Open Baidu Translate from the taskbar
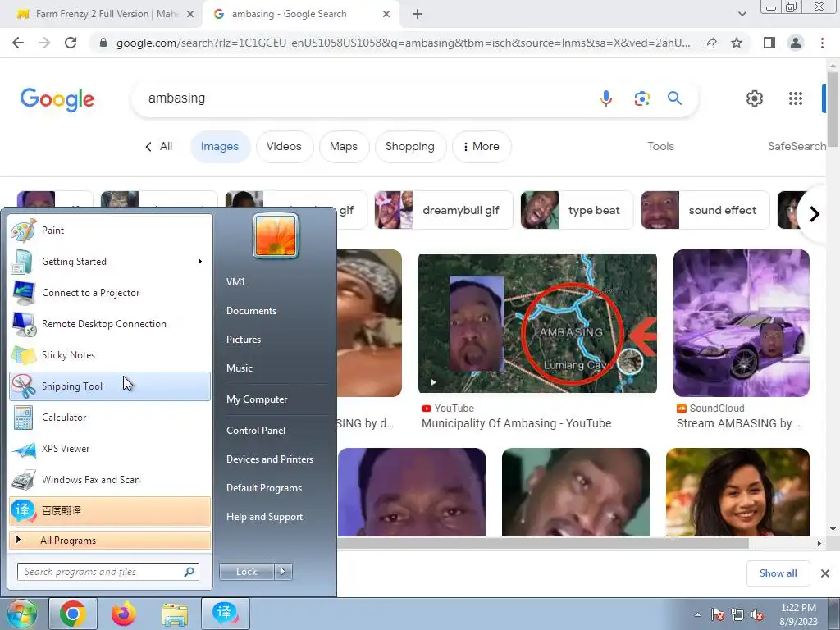Viewport: 840px width, 630px height. [x=226, y=614]
